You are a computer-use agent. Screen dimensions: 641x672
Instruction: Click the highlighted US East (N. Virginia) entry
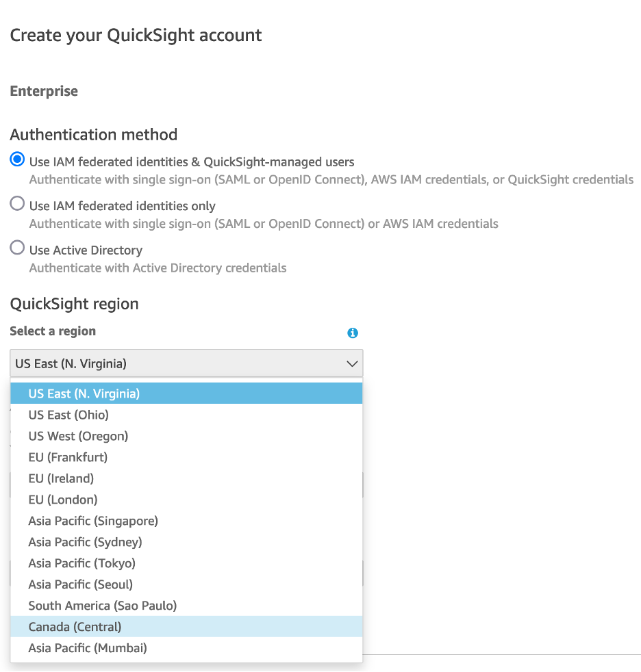tap(85, 393)
